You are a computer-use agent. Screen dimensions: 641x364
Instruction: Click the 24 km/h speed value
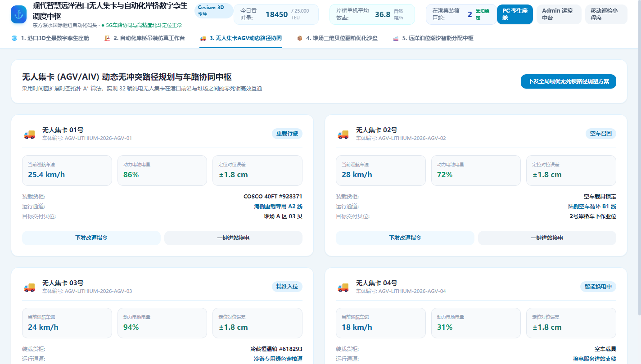[x=43, y=327]
